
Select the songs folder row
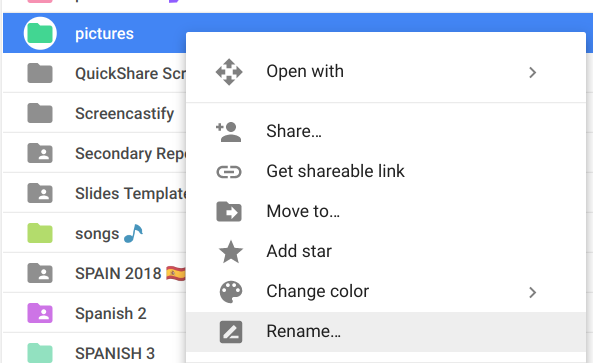[x=95, y=233]
